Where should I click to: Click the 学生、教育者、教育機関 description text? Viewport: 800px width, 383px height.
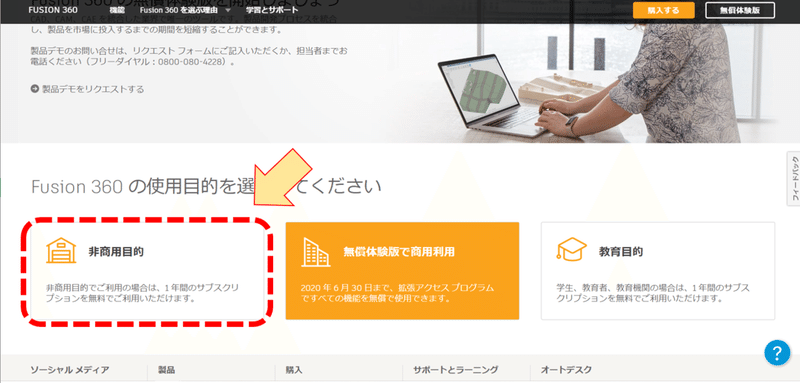pos(653,293)
